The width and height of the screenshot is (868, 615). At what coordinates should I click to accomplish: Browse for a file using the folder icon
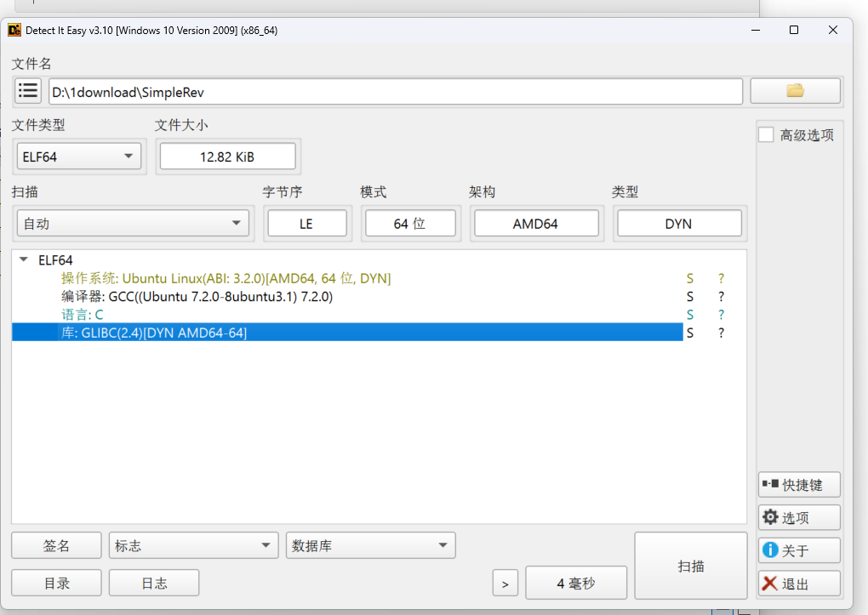pyautogui.click(x=794, y=90)
